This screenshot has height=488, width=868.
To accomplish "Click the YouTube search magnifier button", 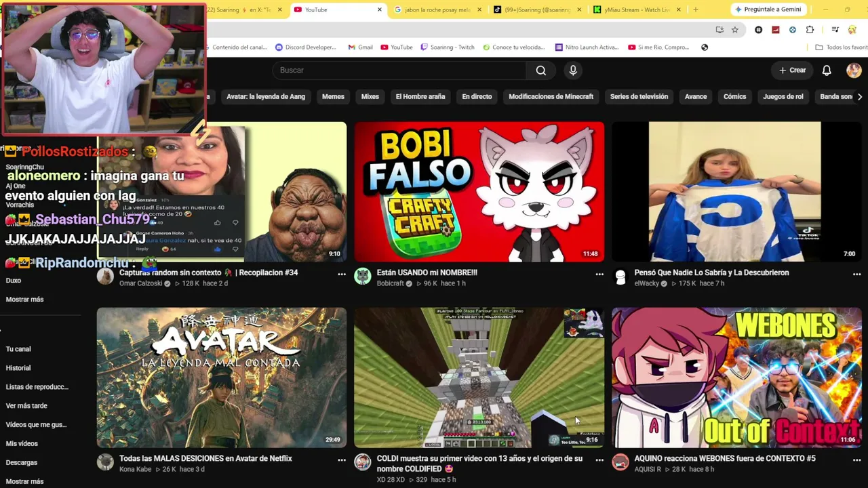I will tap(540, 70).
